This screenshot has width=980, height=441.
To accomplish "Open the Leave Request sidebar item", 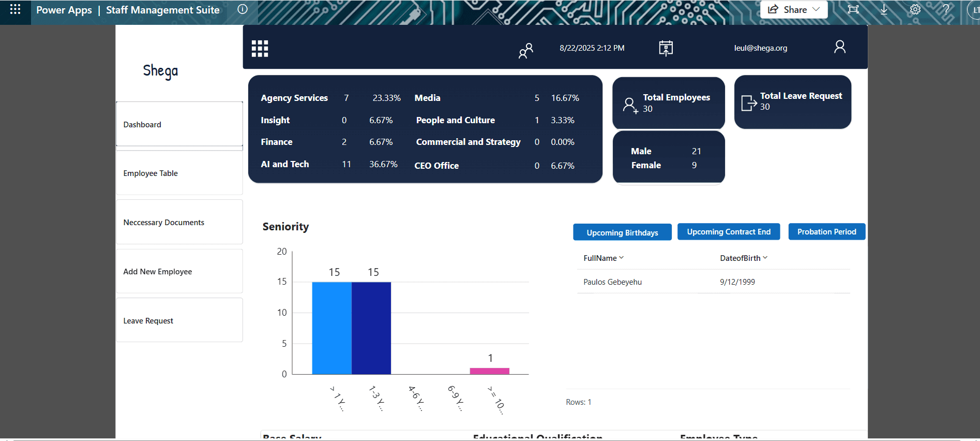I will pos(179,320).
